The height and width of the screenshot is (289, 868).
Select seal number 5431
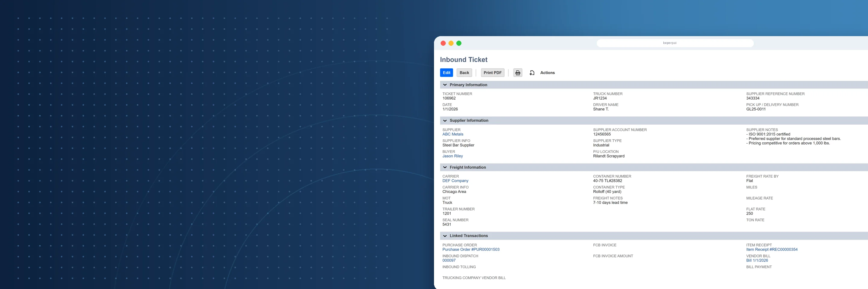coord(446,224)
